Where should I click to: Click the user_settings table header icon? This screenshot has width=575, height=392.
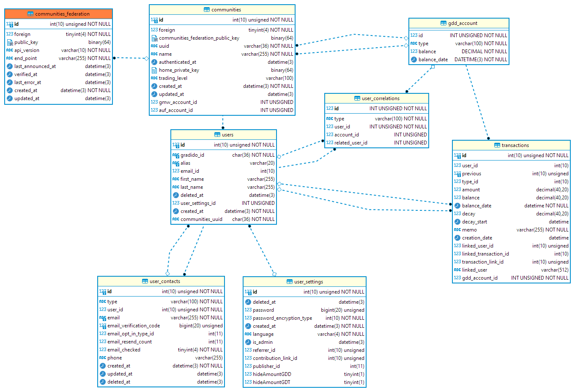[x=290, y=282]
